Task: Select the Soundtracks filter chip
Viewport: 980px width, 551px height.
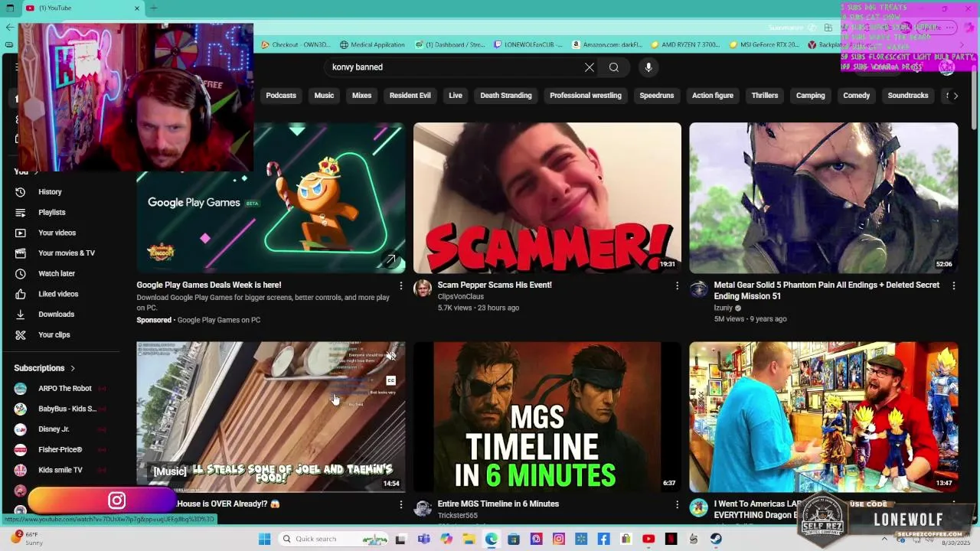Action: [908, 96]
